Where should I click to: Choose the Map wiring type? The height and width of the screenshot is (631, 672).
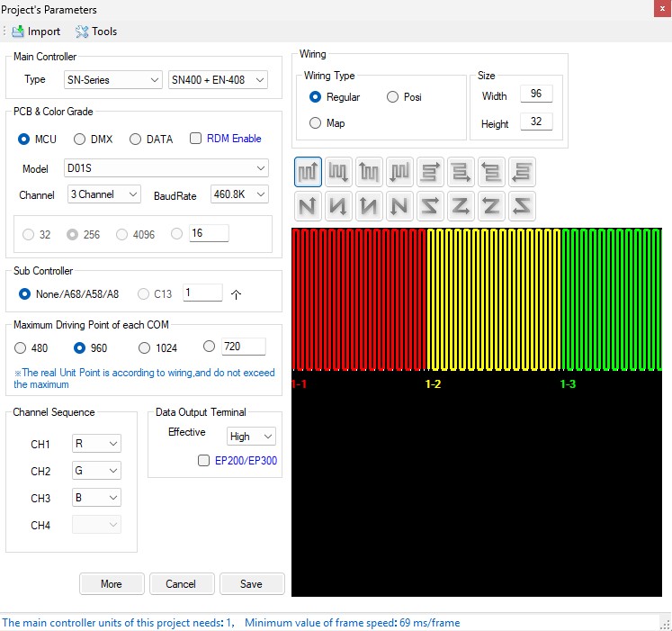(x=315, y=123)
